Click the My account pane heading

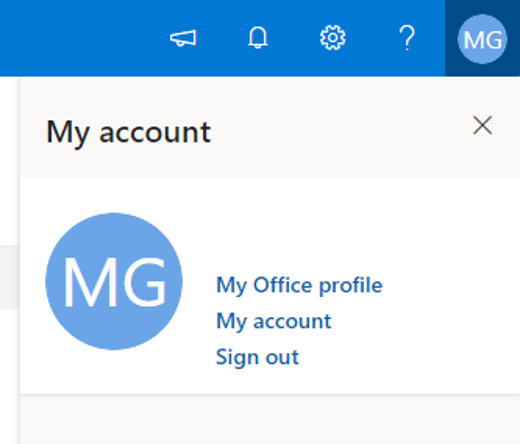click(128, 132)
